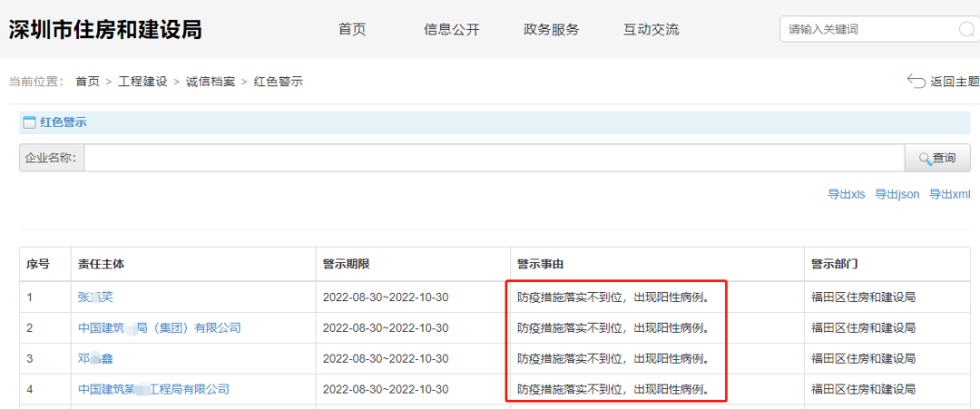This screenshot has height=409, width=980.
Task: Click 福田区住房和建设局 in row 1
Action: [863, 297]
